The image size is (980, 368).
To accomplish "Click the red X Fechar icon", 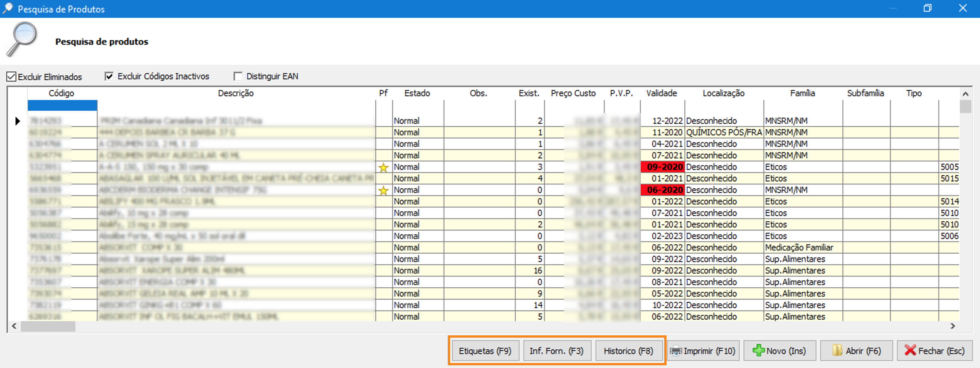I will [x=910, y=350].
